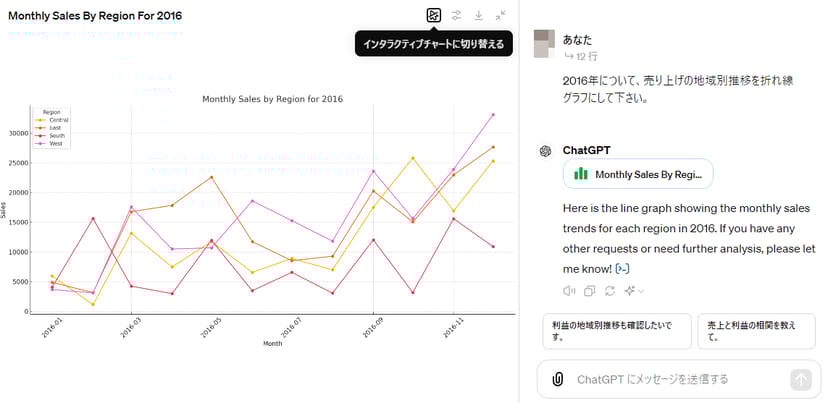Click the Central legend color marker

[x=42, y=120]
